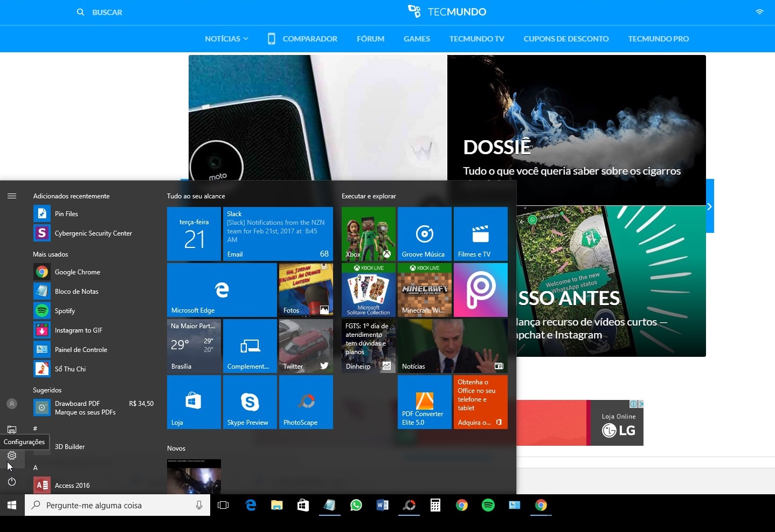Screen dimensions: 775x532
Task: Open Task View on taskbar
Action: pyautogui.click(x=223, y=505)
